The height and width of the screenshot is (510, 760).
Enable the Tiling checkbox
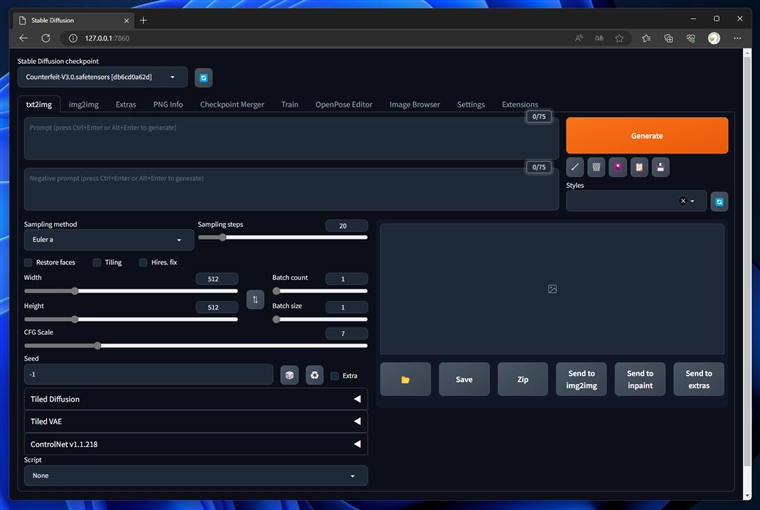[x=97, y=262]
